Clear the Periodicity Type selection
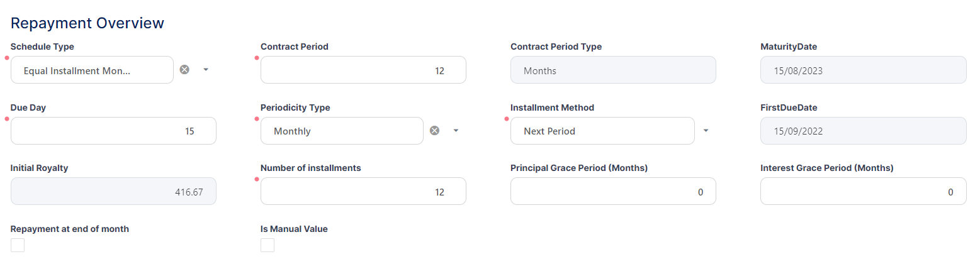 (x=434, y=131)
